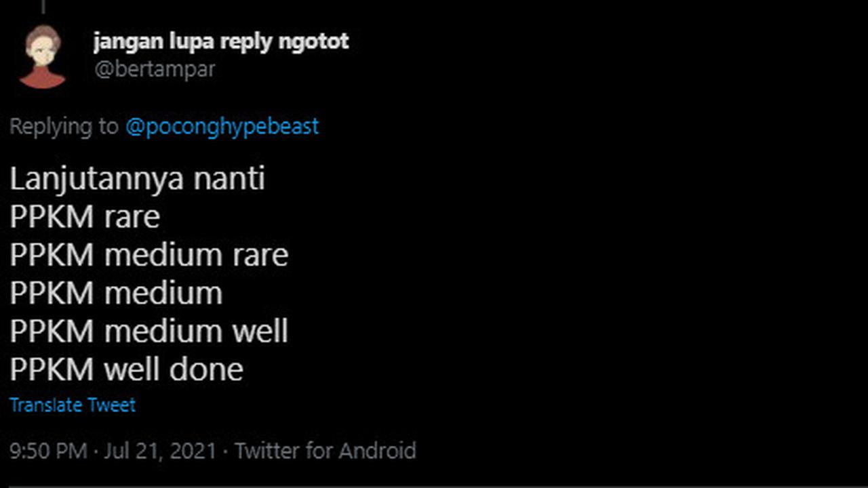Click the @bertampar username handle

click(155, 69)
